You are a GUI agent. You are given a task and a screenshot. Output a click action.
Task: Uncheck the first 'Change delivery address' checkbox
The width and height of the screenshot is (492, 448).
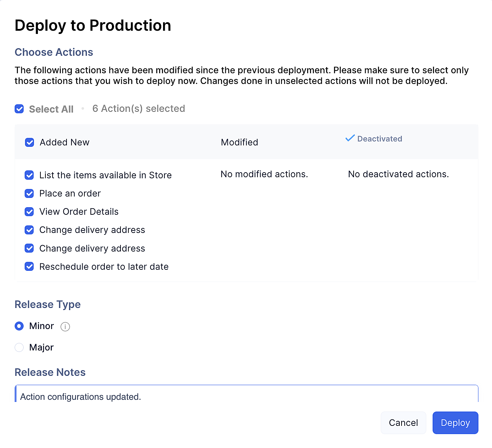pyautogui.click(x=29, y=230)
